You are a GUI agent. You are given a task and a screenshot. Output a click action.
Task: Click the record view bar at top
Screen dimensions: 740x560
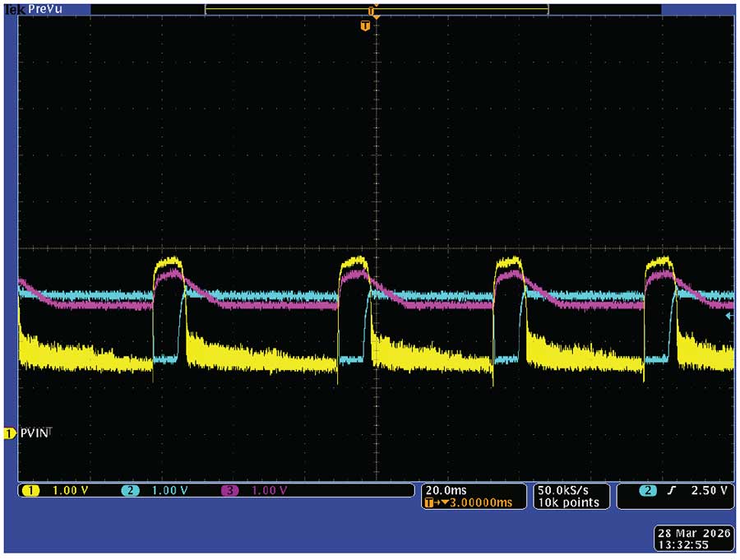(x=377, y=9)
